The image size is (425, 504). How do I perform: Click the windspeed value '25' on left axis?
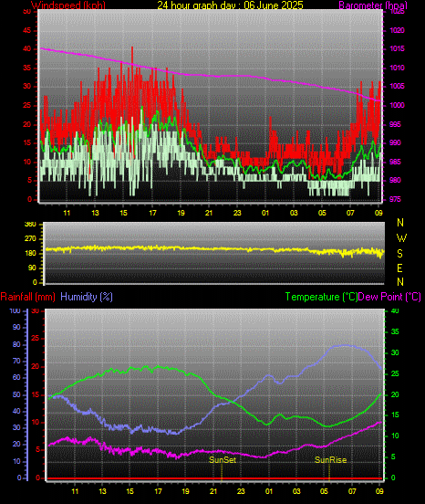tap(27, 105)
